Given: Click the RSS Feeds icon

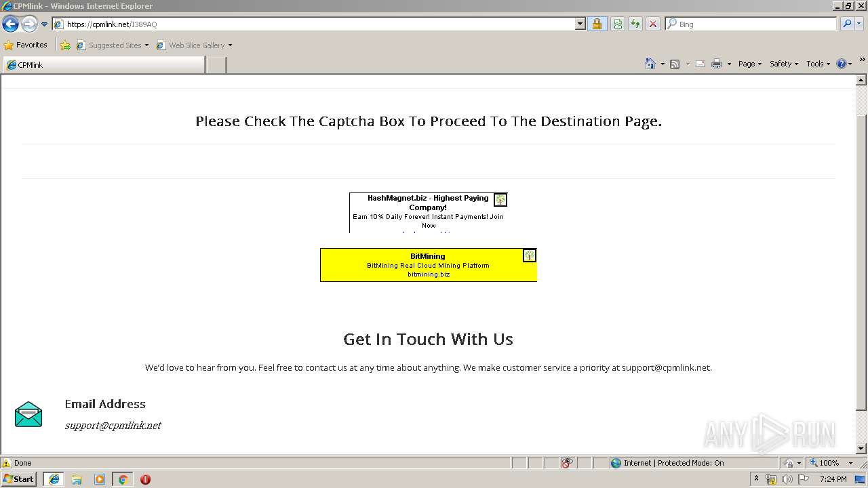Looking at the screenshot, I should (675, 64).
